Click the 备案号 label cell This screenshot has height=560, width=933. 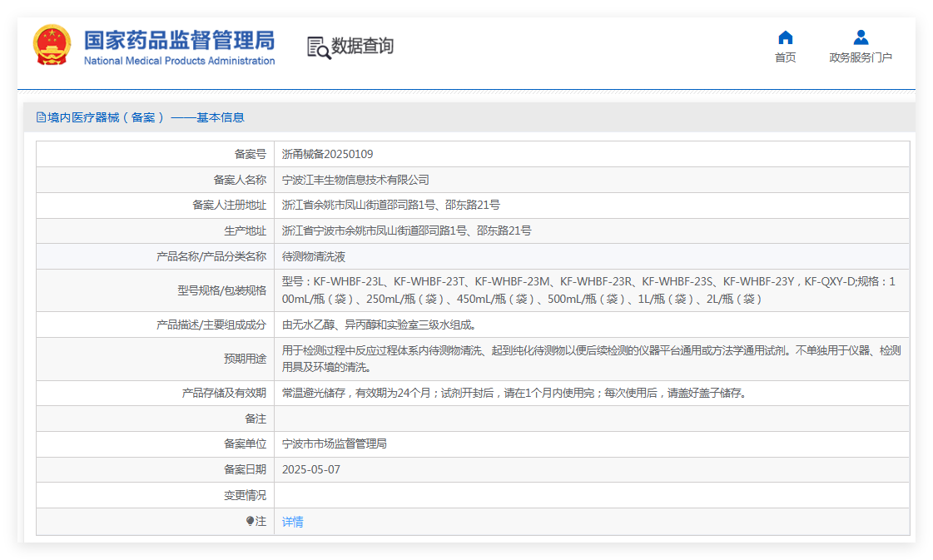(155, 154)
